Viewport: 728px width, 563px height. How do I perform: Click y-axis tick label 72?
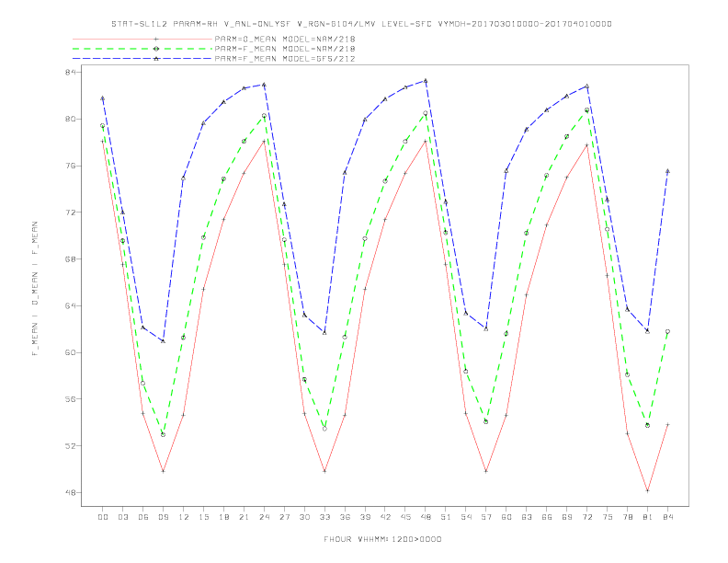pos(71,213)
